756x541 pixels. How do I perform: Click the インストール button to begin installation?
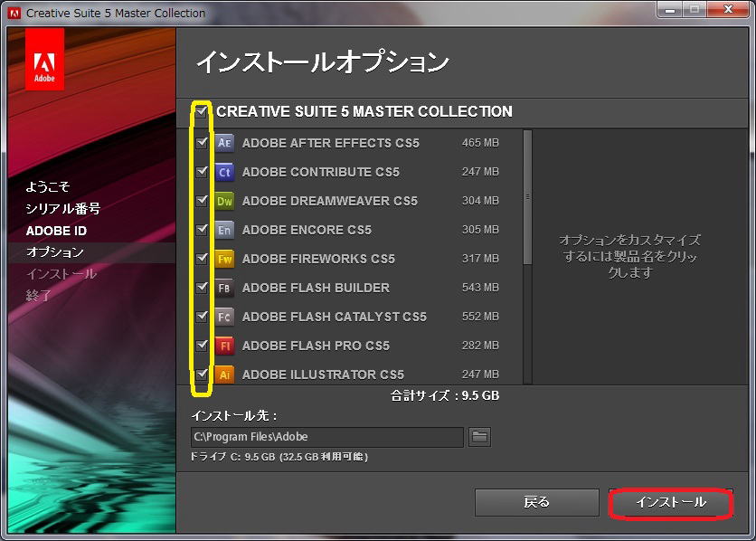(671, 502)
